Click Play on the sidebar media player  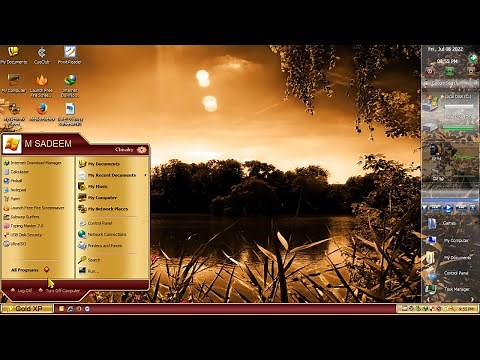[449, 208]
